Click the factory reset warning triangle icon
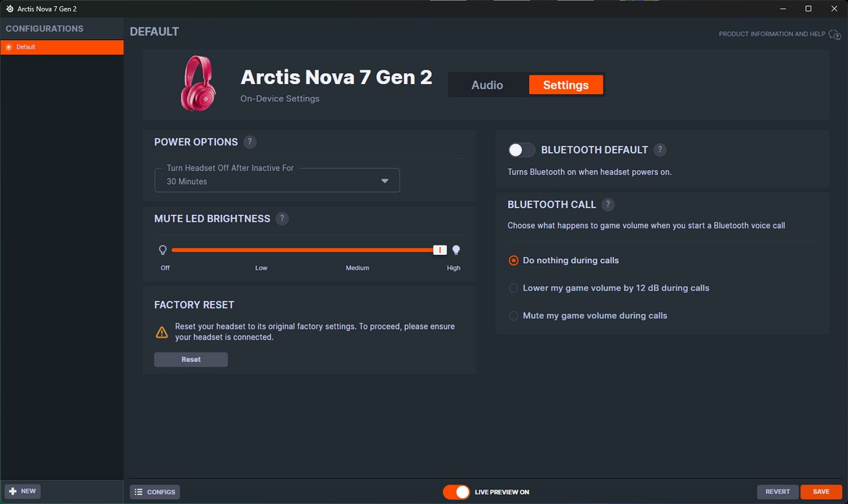This screenshot has width=848, height=504. tap(162, 332)
